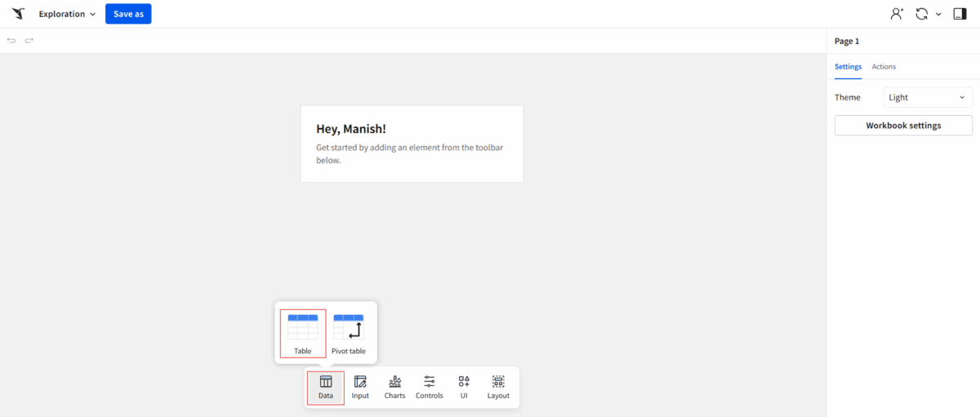Click the Page 1 panel heading

847,41
